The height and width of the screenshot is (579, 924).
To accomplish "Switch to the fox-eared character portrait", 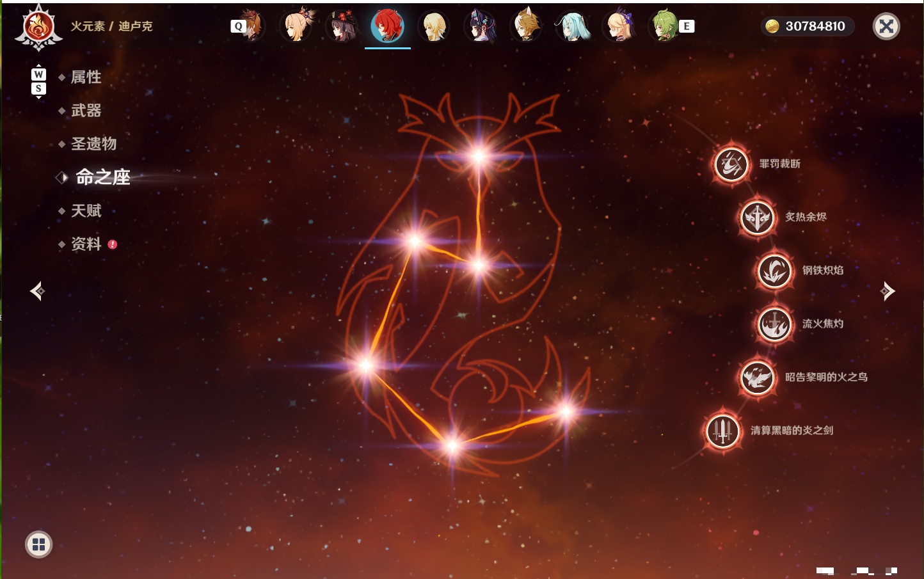I will coord(526,26).
